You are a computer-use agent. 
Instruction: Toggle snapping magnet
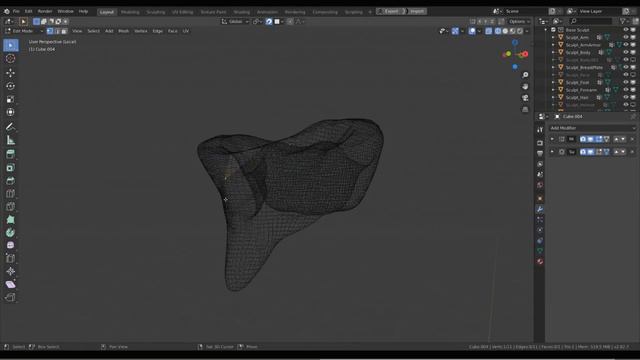269,22
